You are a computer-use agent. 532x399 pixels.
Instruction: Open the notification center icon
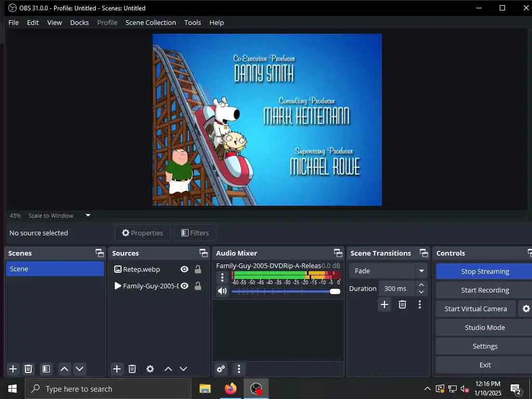[x=516, y=390]
